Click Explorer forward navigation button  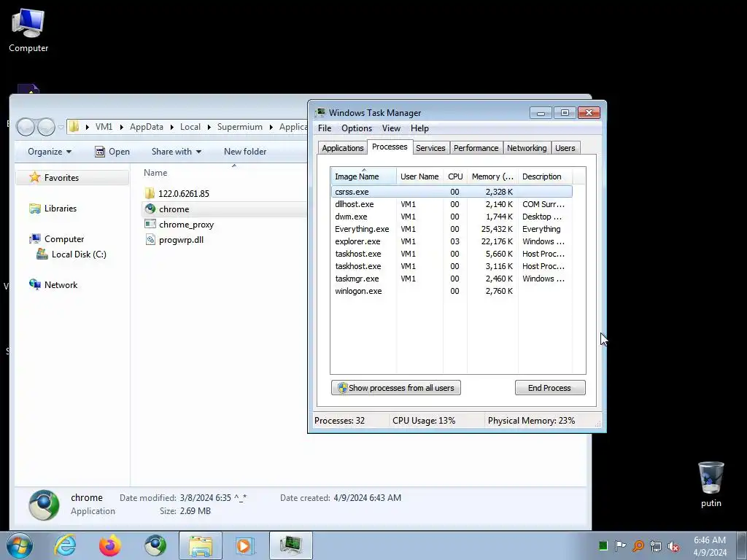pos(46,127)
